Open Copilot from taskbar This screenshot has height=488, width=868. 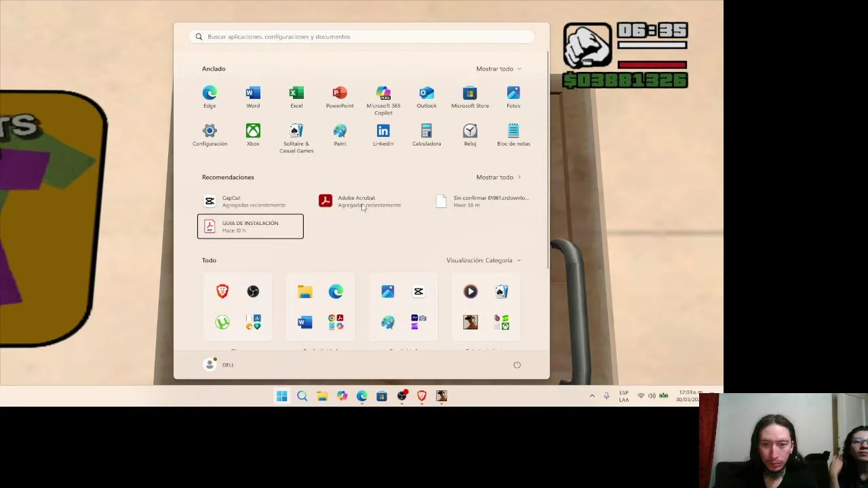click(342, 396)
